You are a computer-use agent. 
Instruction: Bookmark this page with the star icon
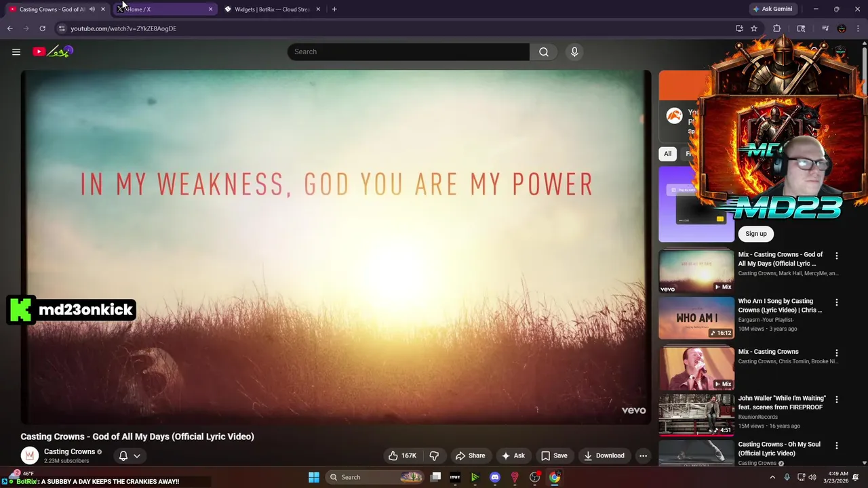[754, 28]
